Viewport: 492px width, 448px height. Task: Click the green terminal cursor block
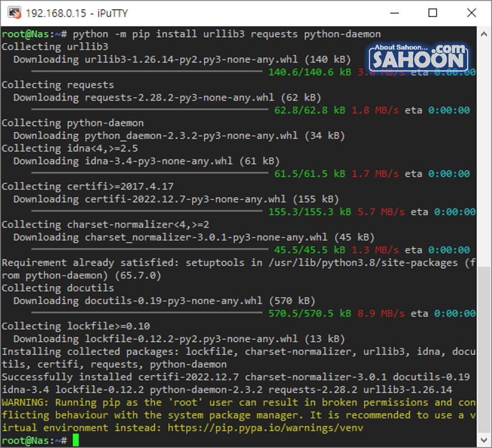[76, 441]
